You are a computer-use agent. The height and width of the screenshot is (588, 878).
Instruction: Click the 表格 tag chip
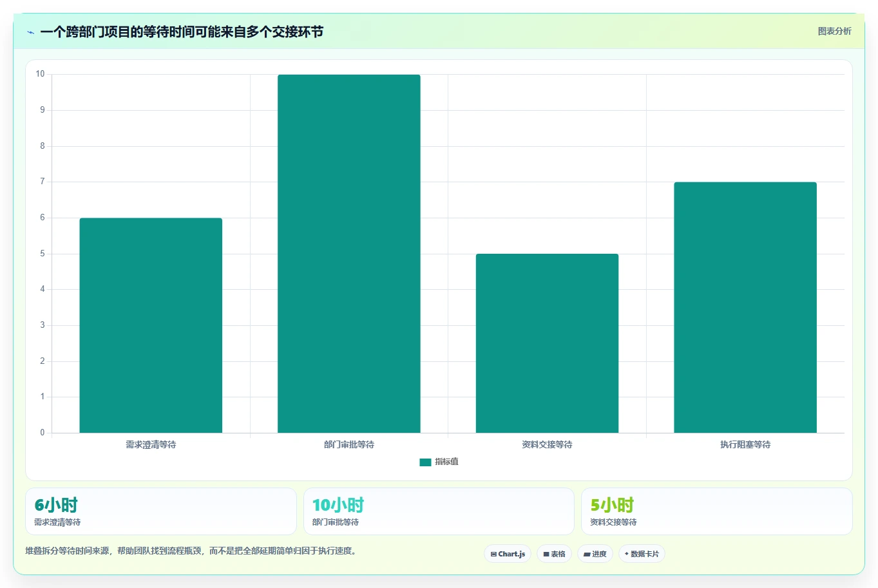click(x=554, y=554)
